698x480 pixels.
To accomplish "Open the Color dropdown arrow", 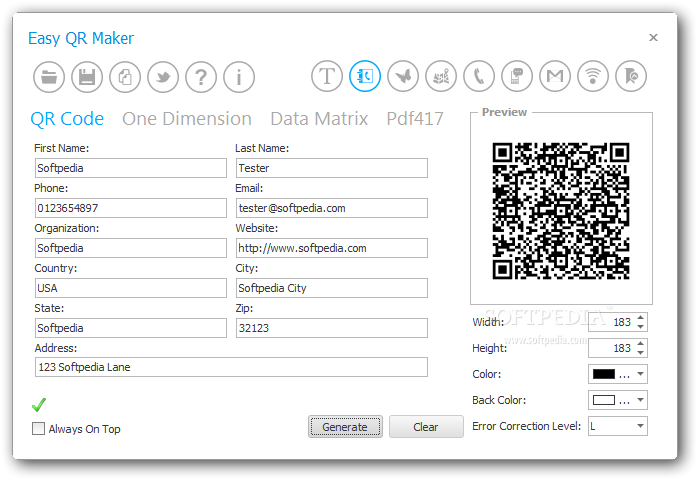I will point(640,374).
